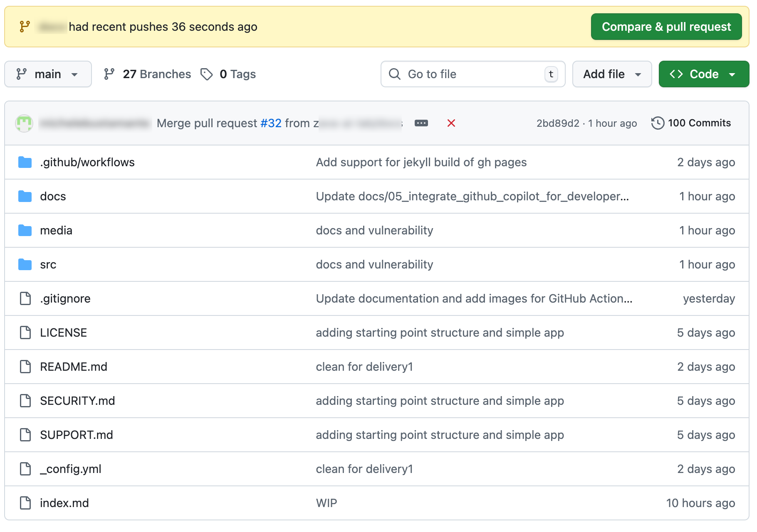Switch to the Branches view via 27 Branches
Viewport: 757px width, 532px height.
coord(157,74)
